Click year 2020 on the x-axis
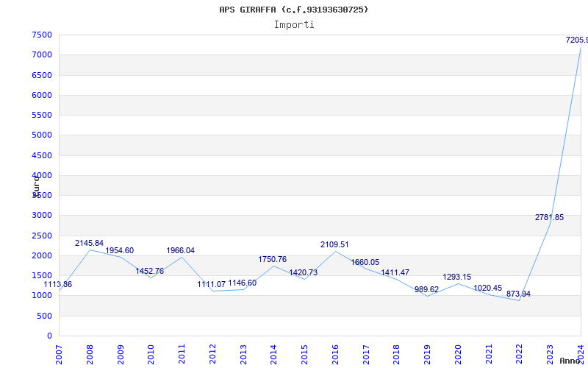This screenshot has width=588, height=368. (x=458, y=353)
